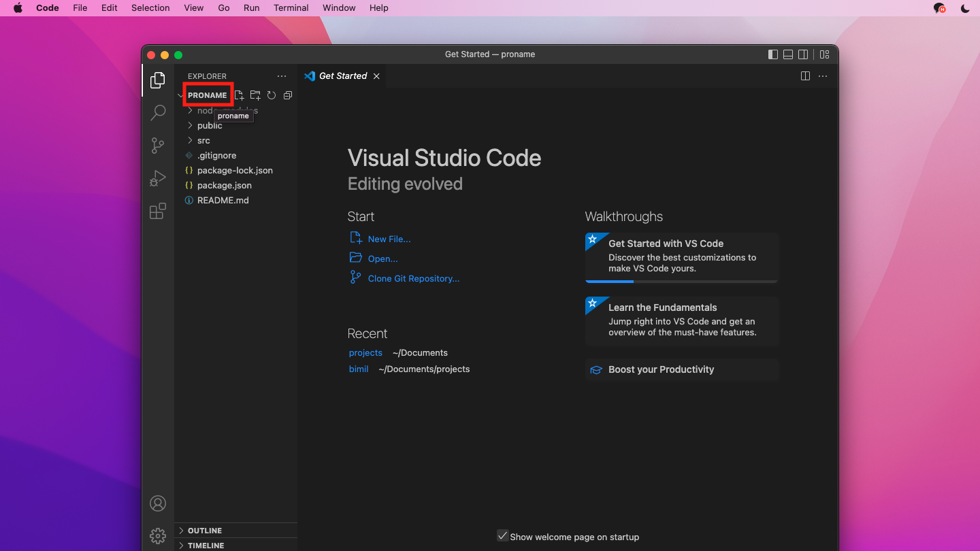The image size is (980, 551).
Task: Click New Folder icon in Explorer header
Action: coord(255,95)
